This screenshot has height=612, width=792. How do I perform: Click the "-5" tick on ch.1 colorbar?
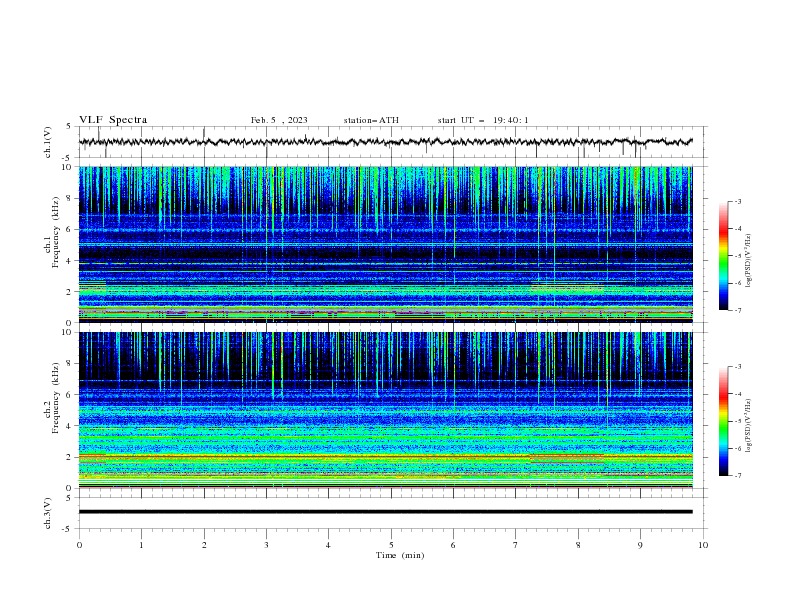pyautogui.click(x=737, y=256)
